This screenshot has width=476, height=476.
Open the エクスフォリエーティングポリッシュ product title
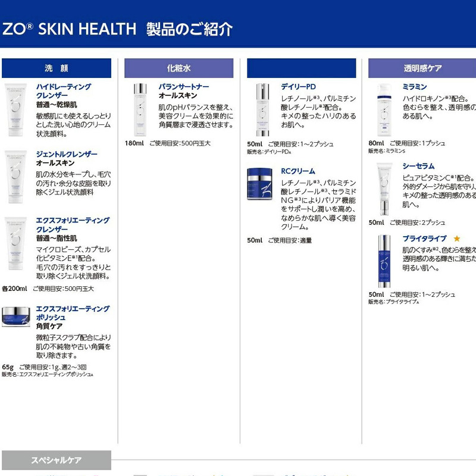(x=73, y=313)
